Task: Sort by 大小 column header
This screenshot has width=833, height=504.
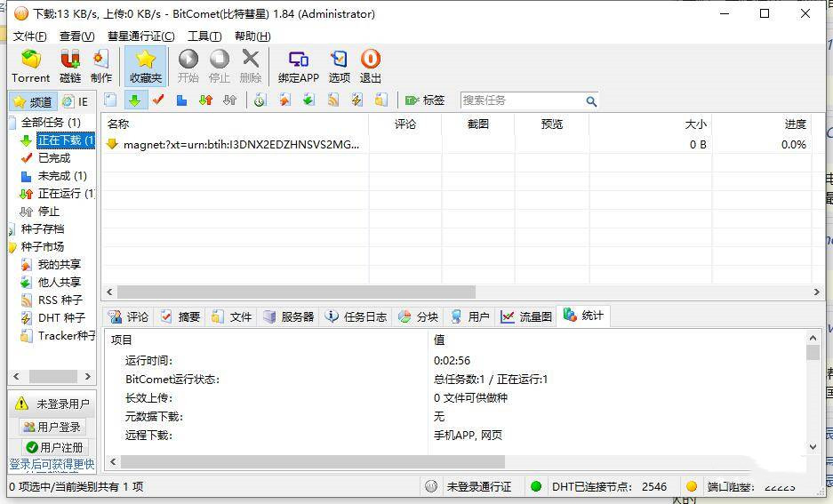Action: (650, 124)
